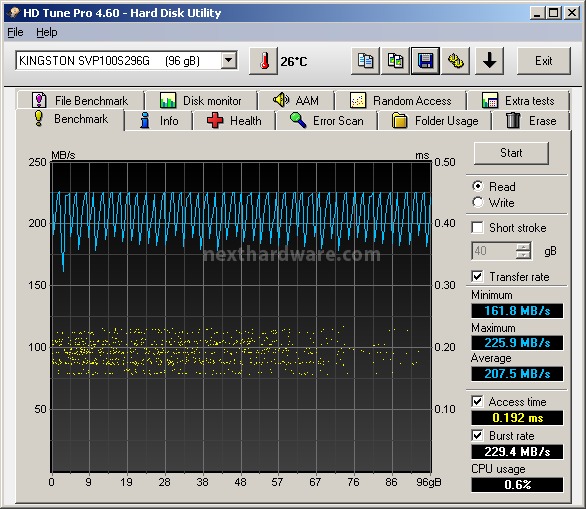This screenshot has height=509, width=586.
Task: Close the HD Tune Pro window
Action: click(572, 13)
